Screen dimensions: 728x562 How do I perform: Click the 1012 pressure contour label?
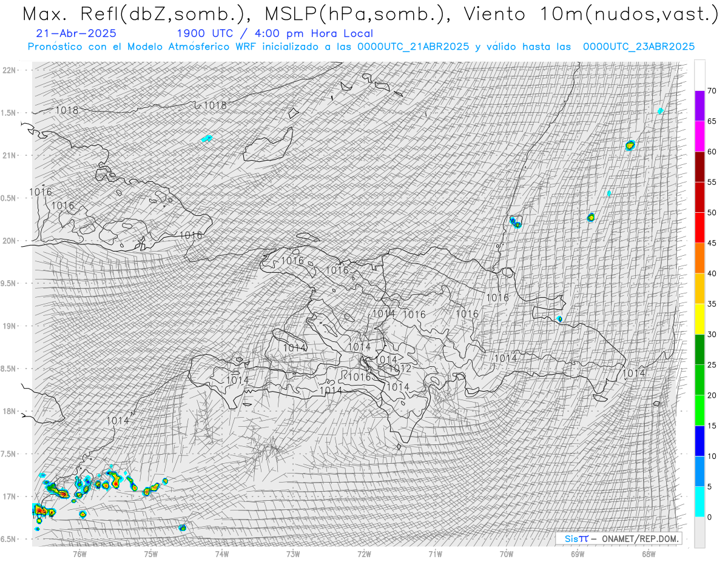coord(400,368)
